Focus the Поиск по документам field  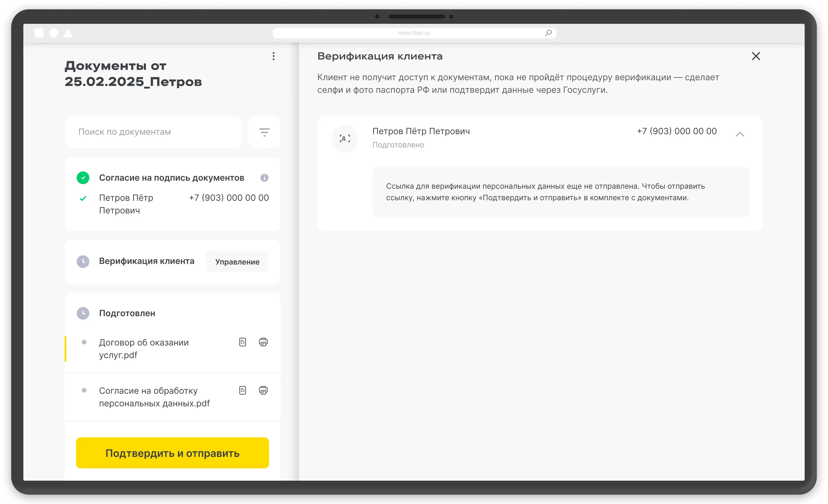pos(153,132)
